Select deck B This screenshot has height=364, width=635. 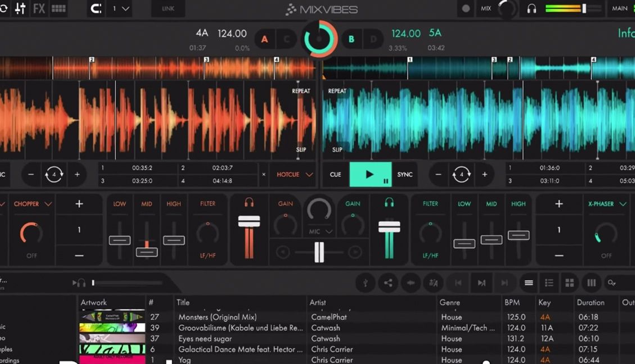(352, 39)
